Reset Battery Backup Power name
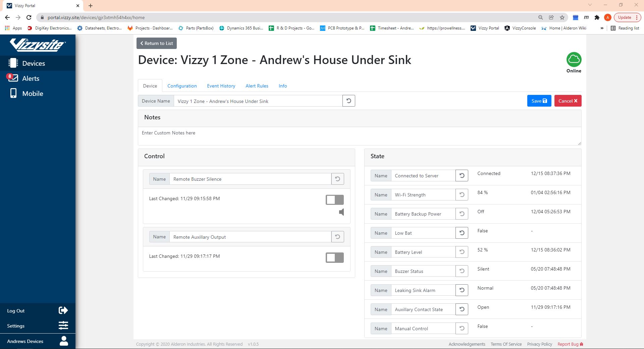The height and width of the screenshot is (349, 644). [x=462, y=214]
